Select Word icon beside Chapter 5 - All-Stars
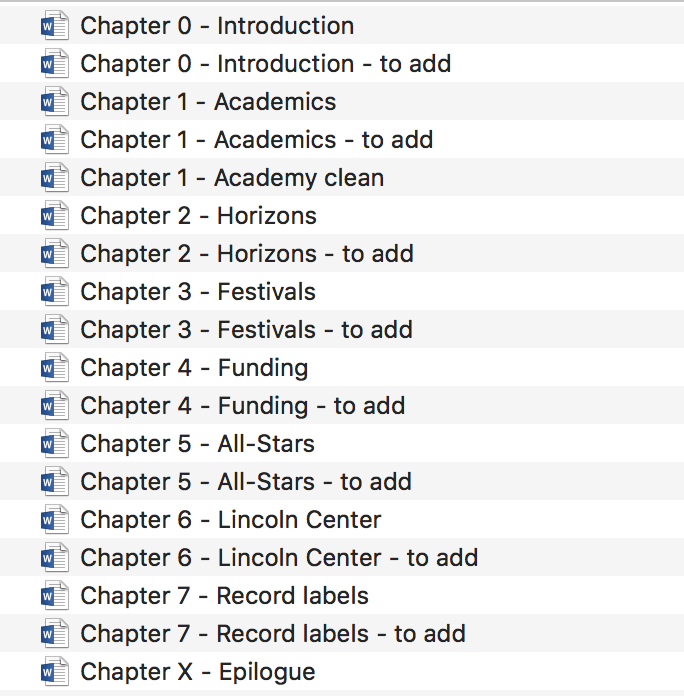The width and height of the screenshot is (684, 696). click(x=55, y=443)
